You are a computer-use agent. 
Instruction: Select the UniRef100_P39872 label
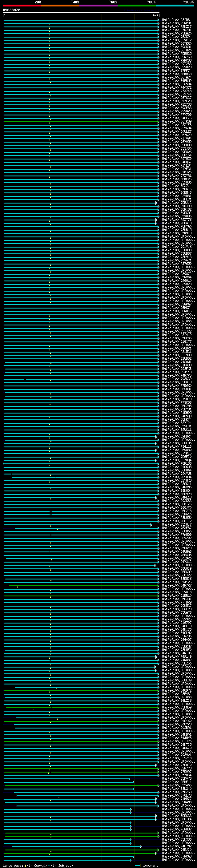click(177, 274)
